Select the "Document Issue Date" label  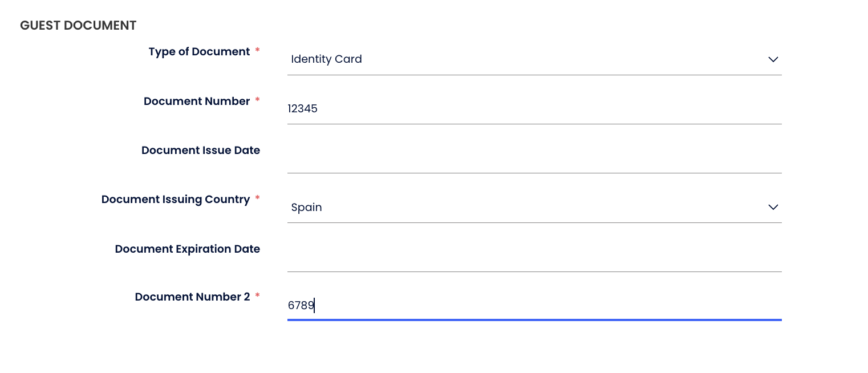(x=201, y=151)
